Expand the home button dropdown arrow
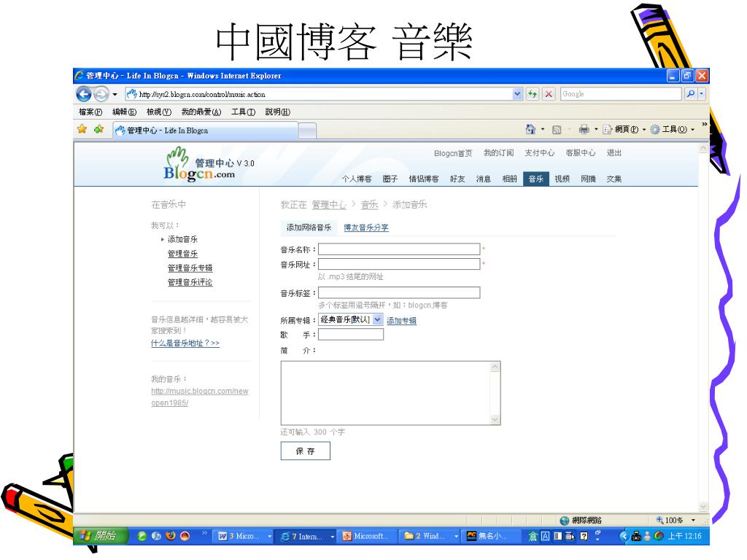The height and width of the screenshot is (560, 747). coord(542,129)
